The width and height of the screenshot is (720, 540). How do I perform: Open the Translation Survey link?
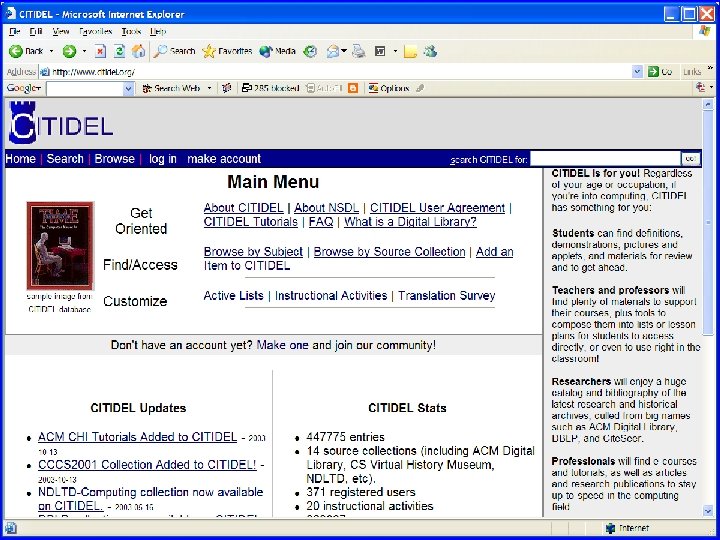click(x=446, y=296)
